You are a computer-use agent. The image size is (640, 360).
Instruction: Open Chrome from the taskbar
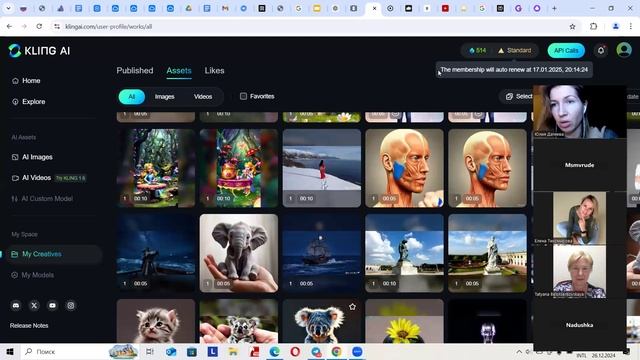pos(336,351)
